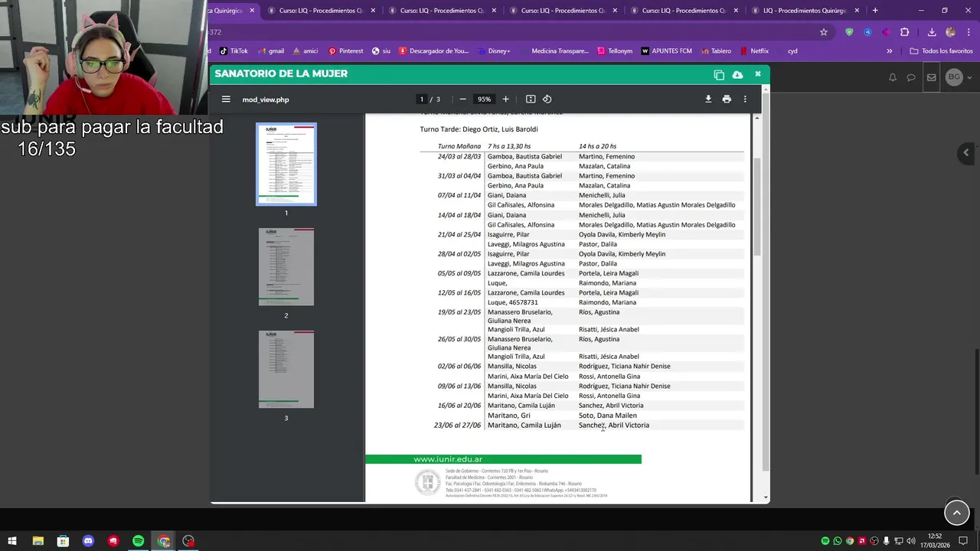
Task: Select page 2 thumbnail in sidebar
Action: pos(286,266)
